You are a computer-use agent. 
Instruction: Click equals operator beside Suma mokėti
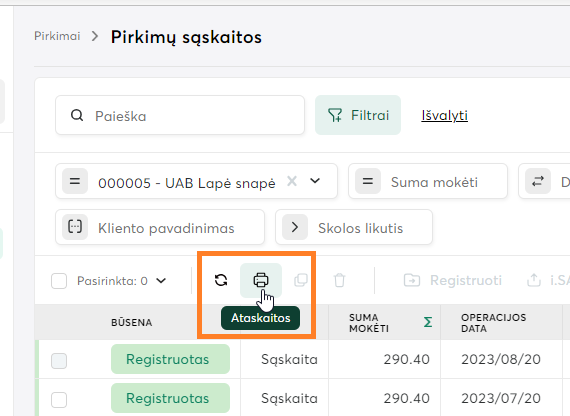[368, 181]
